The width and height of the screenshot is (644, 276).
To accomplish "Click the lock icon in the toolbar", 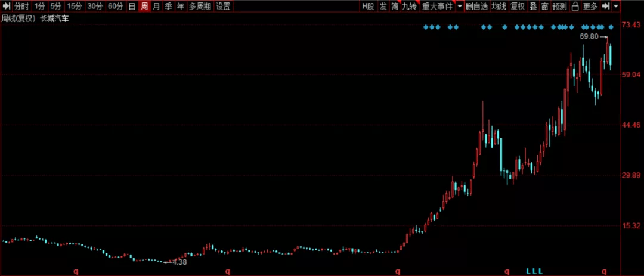I will [575, 7].
